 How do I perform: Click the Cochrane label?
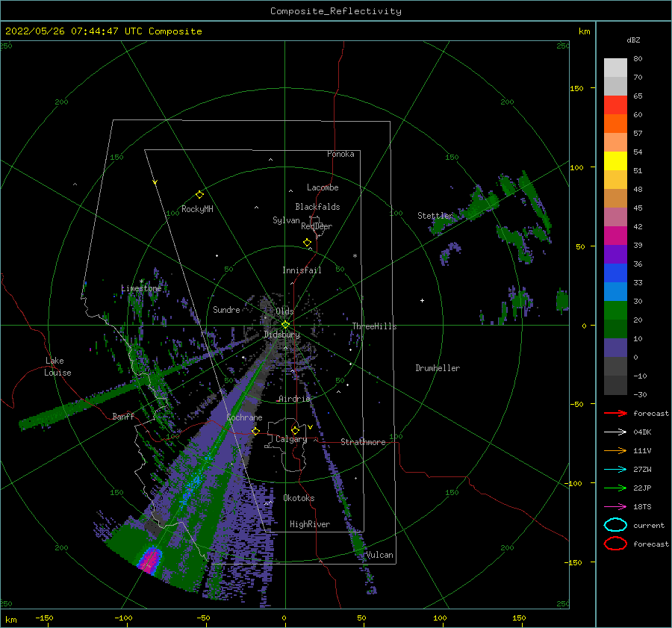244,417
